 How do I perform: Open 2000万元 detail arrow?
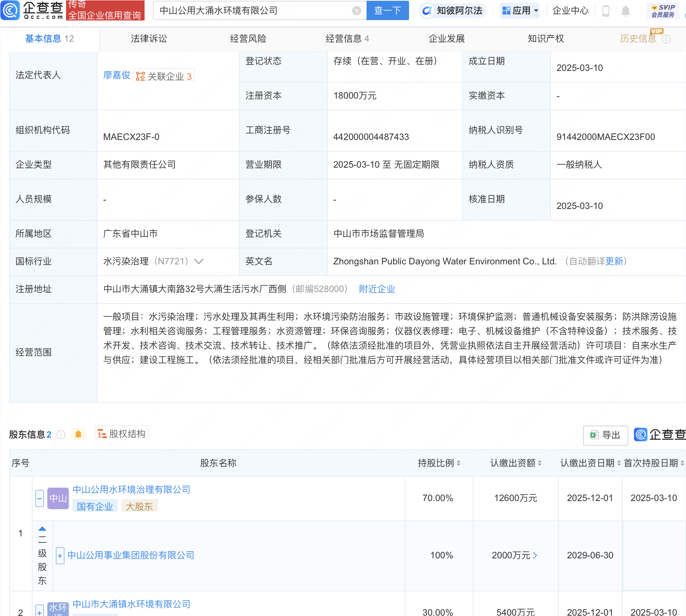tap(535, 555)
